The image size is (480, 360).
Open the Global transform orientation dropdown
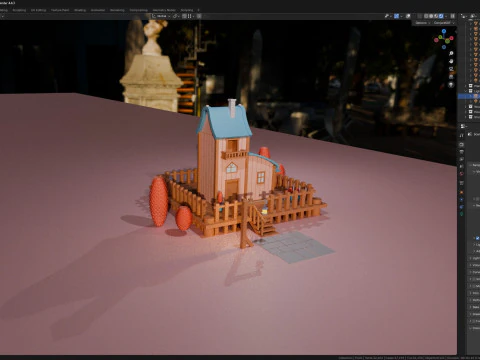[161, 16]
